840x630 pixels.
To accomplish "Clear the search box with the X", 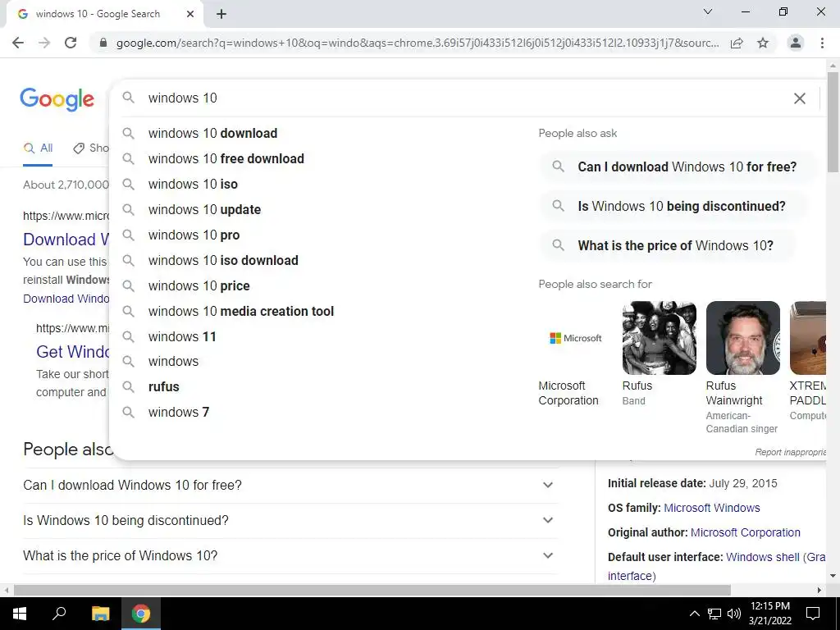I will pyautogui.click(x=799, y=98).
